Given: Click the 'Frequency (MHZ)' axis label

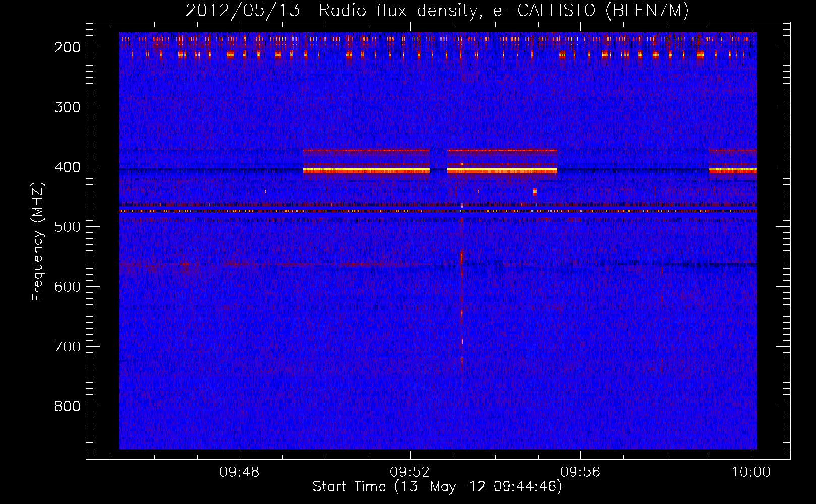Looking at the screenshot, I should (38, 242).
